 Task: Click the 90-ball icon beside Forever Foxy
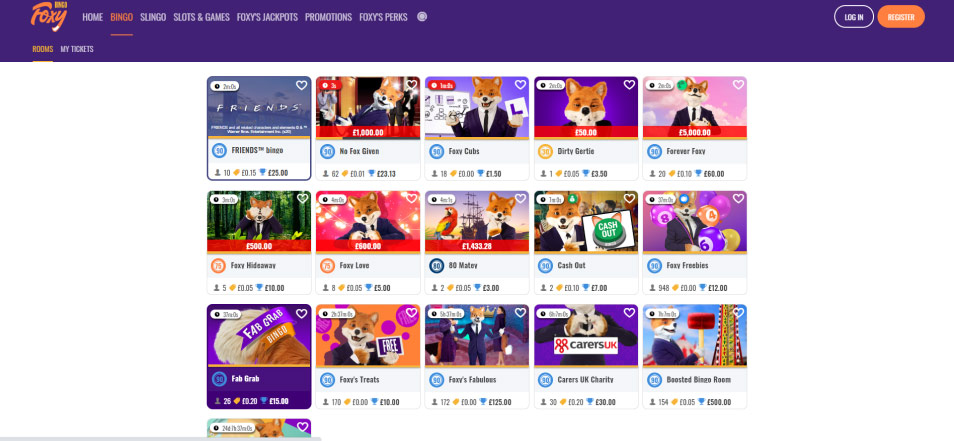tap(655, 151)
